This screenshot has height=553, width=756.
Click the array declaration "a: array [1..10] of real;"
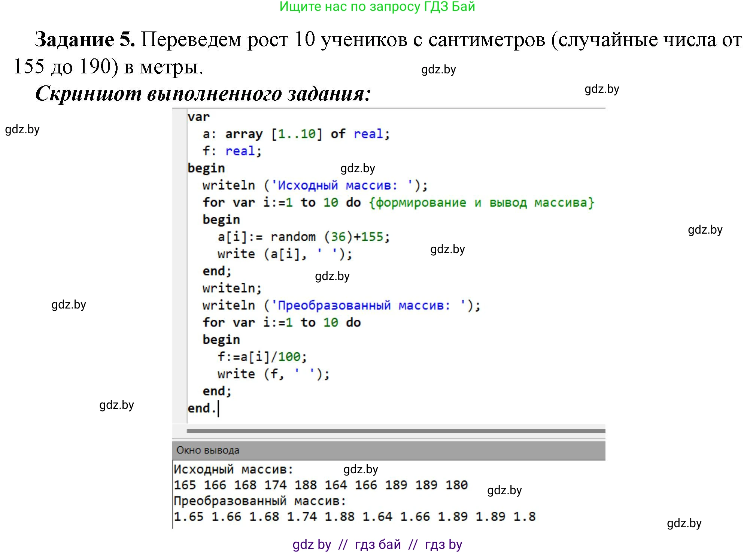tap(296, 134)
